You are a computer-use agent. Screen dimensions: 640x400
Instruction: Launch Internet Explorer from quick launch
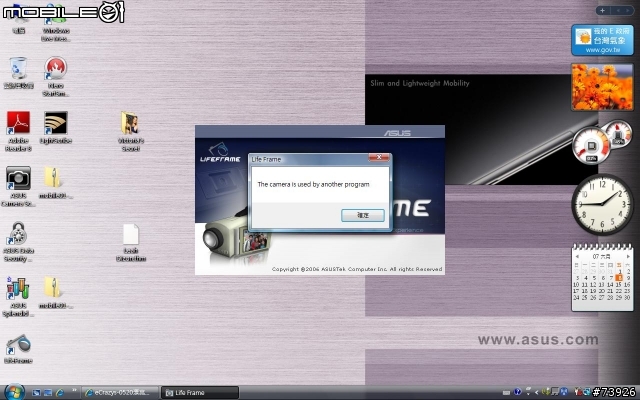coord(60,392)
